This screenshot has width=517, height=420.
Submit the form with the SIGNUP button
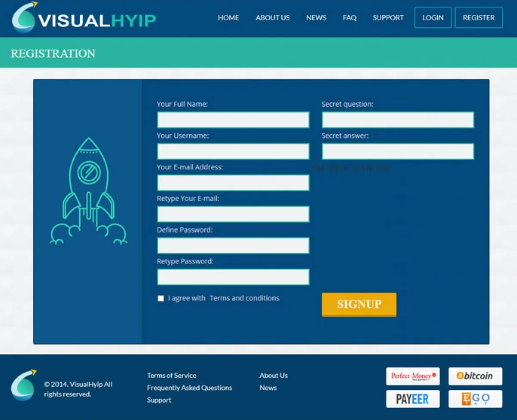tap(359, 304)
